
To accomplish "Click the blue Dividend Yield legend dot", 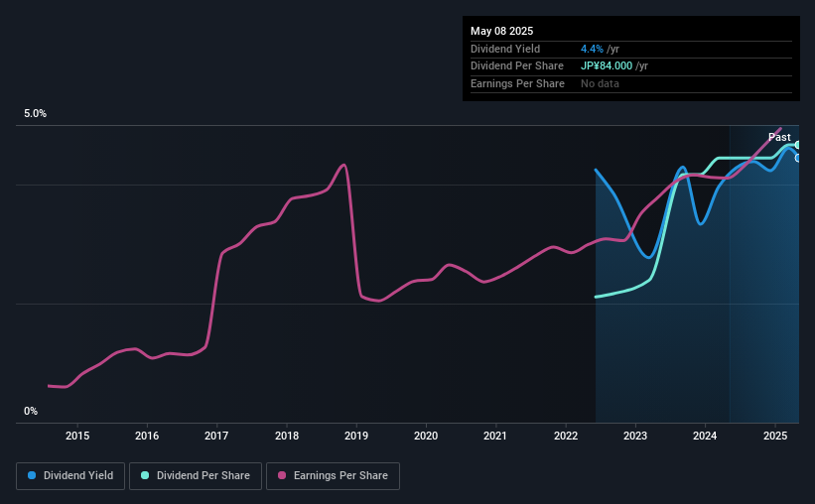I will (32, 475).
